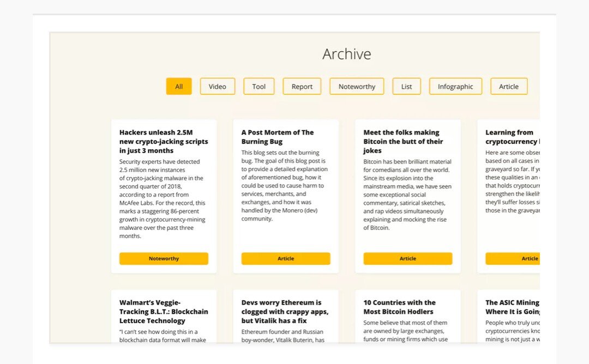Open 'Hackers unleash 2.5M new crypto-jacking scripts' headline
Screen dimensions: 589x364
point(164,142)
